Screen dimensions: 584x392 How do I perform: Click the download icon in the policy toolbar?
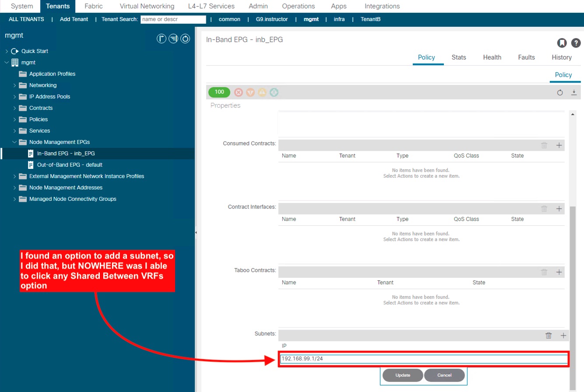tap(574, 92)
